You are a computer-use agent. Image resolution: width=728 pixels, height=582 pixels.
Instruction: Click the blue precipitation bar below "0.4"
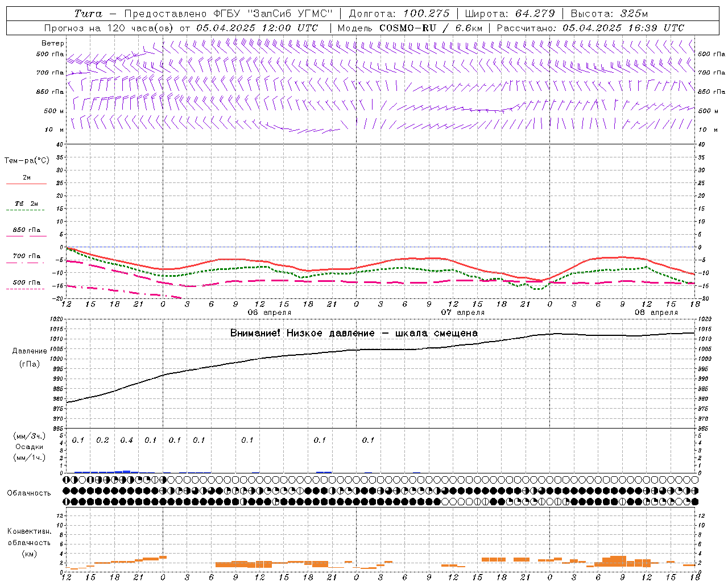(x=126, y=471)
